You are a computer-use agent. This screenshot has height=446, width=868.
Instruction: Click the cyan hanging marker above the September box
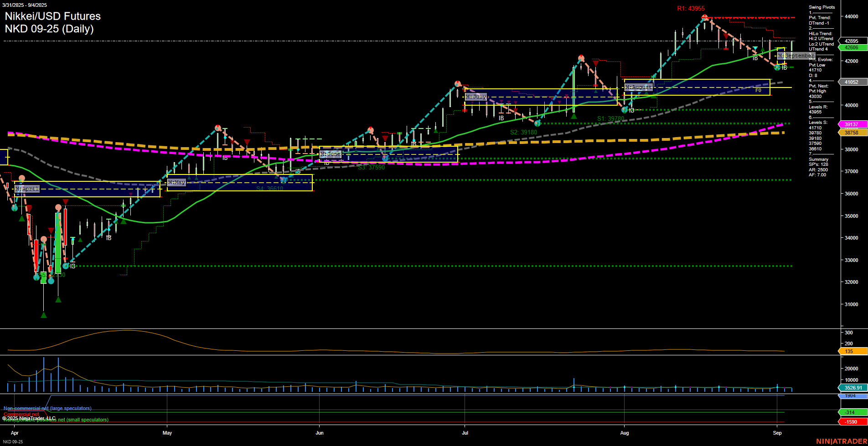click(756, 47)
